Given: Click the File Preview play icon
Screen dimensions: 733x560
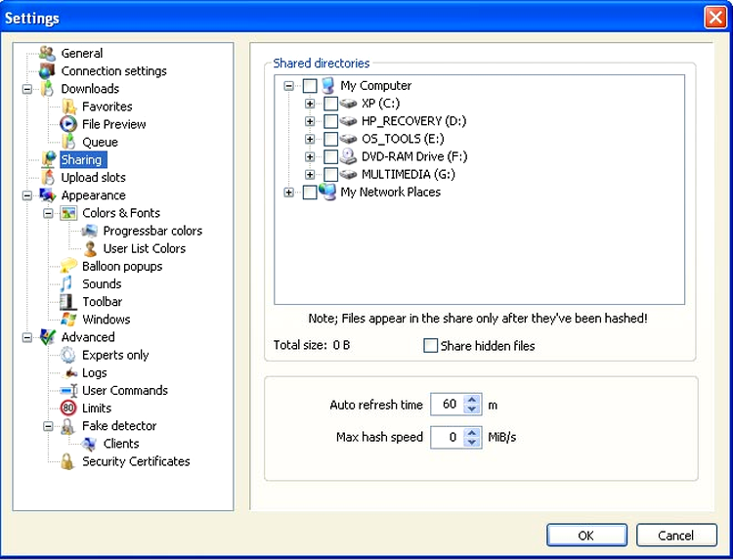Looking at the screenshot, I should [x=68, y=124].
